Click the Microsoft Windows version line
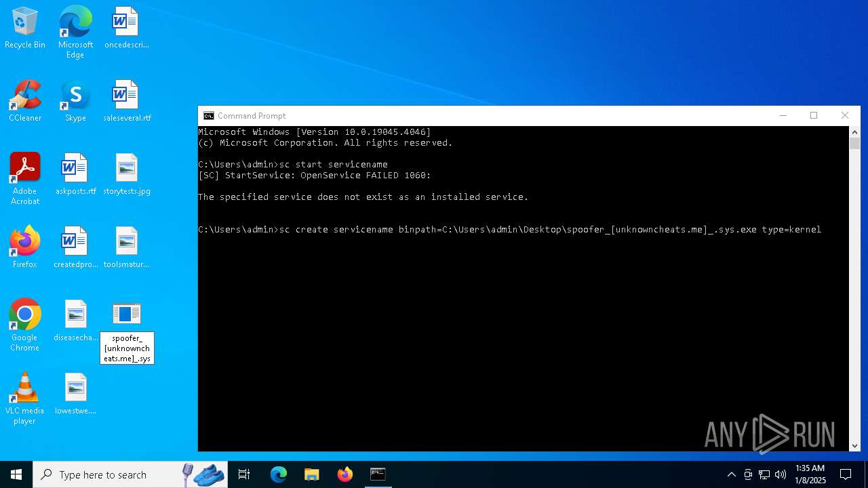The height and width of the screenshot is (488, 868). pyautogui.click(x=315, y=132)
